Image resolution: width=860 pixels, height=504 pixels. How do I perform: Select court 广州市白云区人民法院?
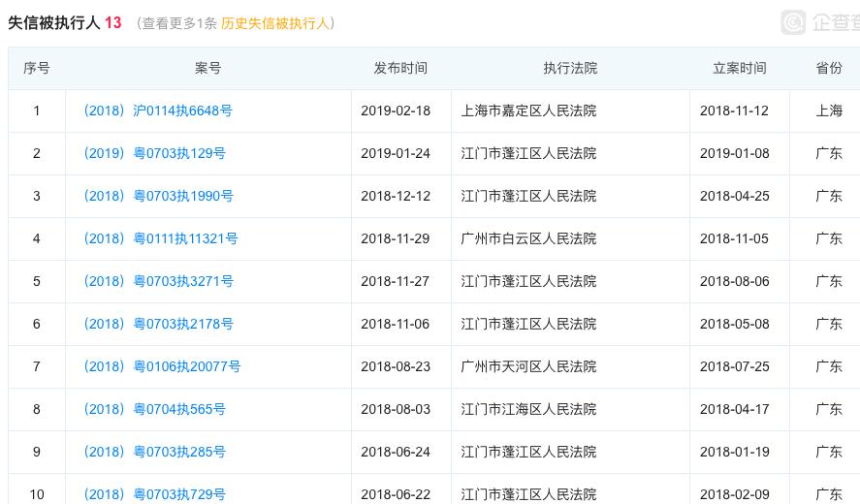point(528,239)
